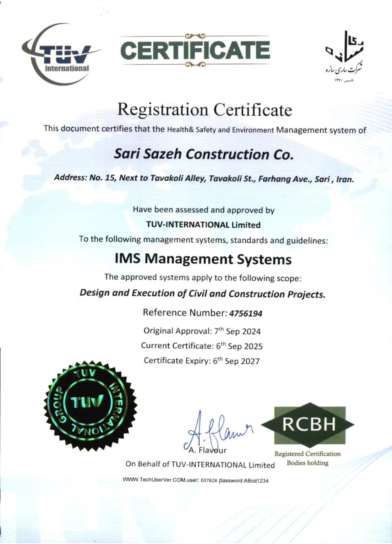392x544 pixels.
Task: Click the "Original Approval: 7th Sep 2024" line
Action: (x=202, y=331)
